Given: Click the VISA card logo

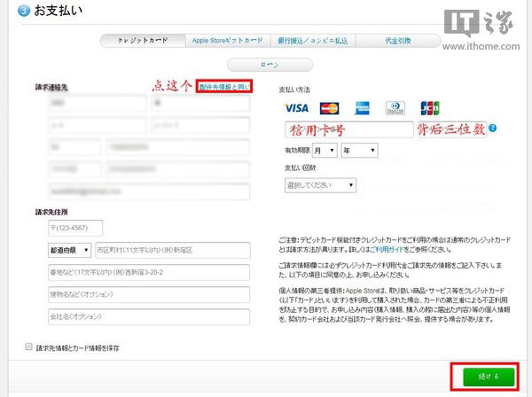Looking at the screenshot, I should (x=296, y=108).
